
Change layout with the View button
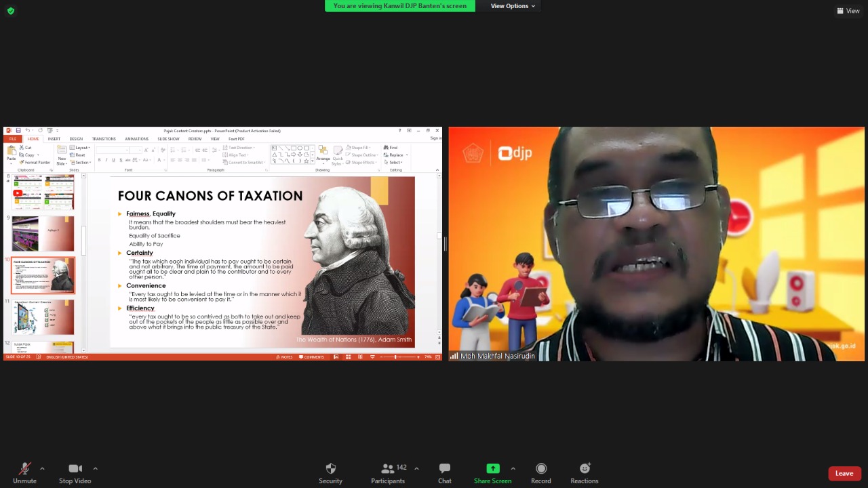tap(848, 11)
